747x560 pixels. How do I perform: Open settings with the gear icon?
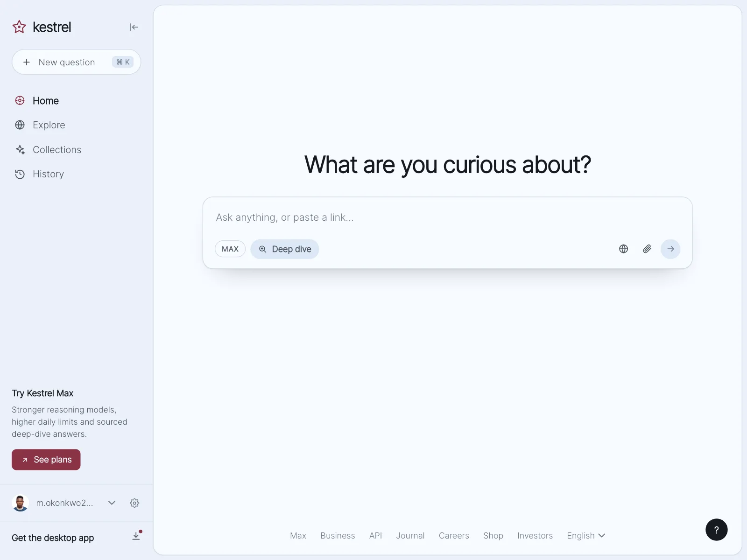(x=134, y=503)
